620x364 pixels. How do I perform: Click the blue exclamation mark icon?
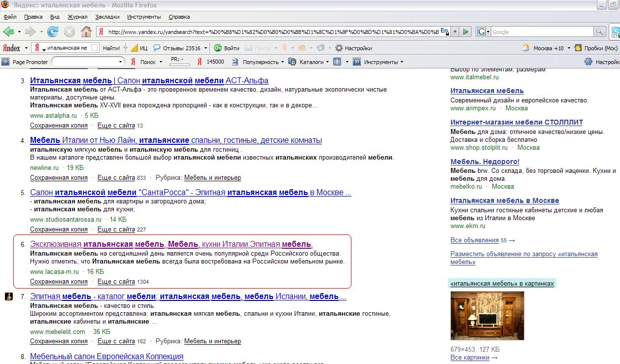(x=337, y=62)
